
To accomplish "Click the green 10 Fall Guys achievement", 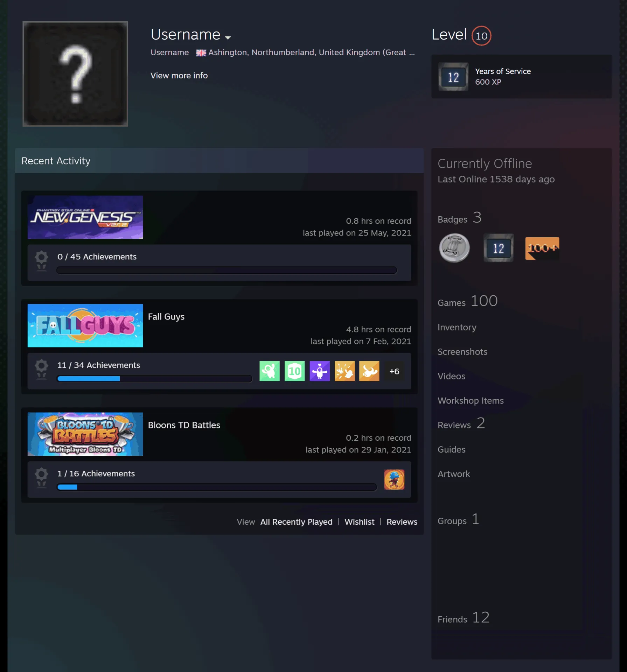I will click(294, 371).
